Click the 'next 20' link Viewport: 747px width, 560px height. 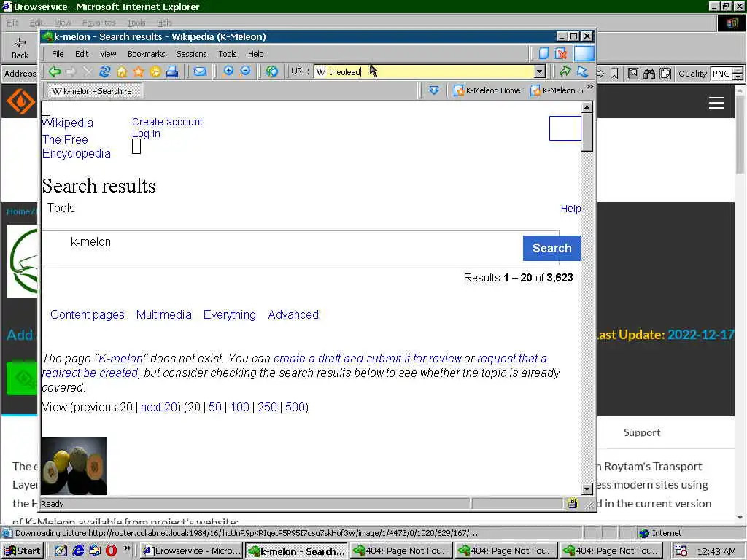(158, 407)
